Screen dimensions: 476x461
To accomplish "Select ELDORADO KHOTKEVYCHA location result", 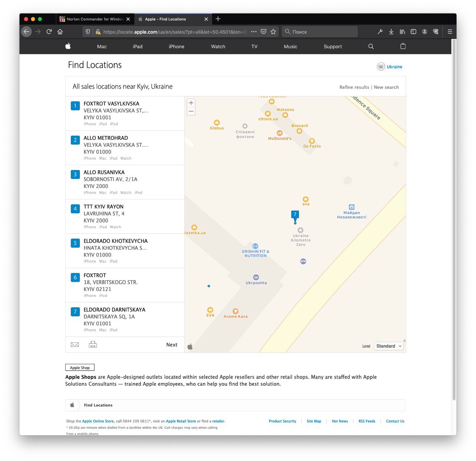I will pyautogui.click(x=125, y=251).
